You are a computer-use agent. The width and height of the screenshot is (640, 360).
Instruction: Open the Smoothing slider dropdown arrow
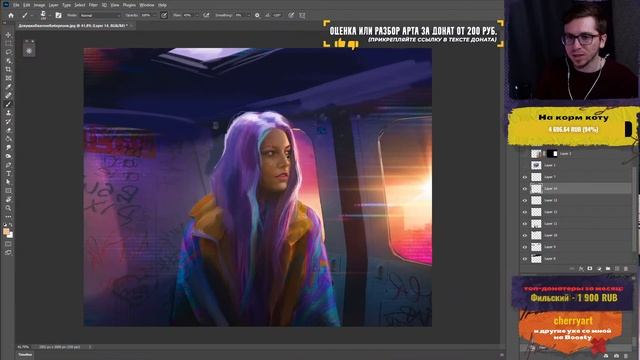pyautogui.click(x=248, y=16)
